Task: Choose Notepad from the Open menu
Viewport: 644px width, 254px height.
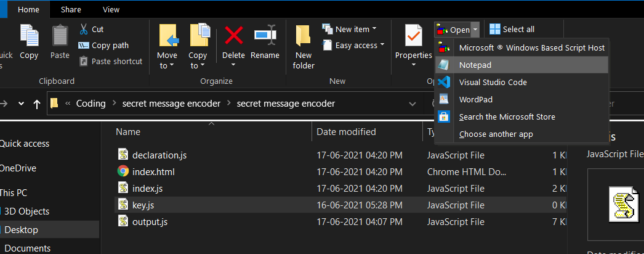Action: click(x=475, y=65)
